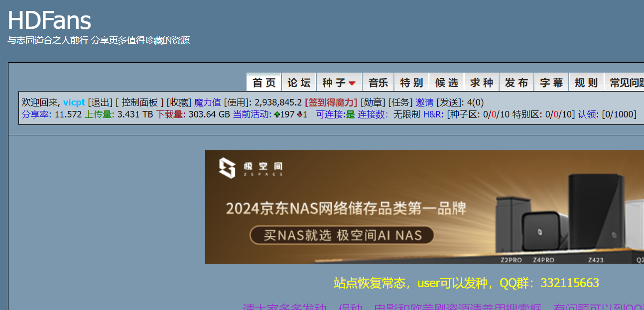Image resolution: width=644 pixels, height=310 pixels.
Task: Expand the red arrow beside 种子
Action: point(352,83)
